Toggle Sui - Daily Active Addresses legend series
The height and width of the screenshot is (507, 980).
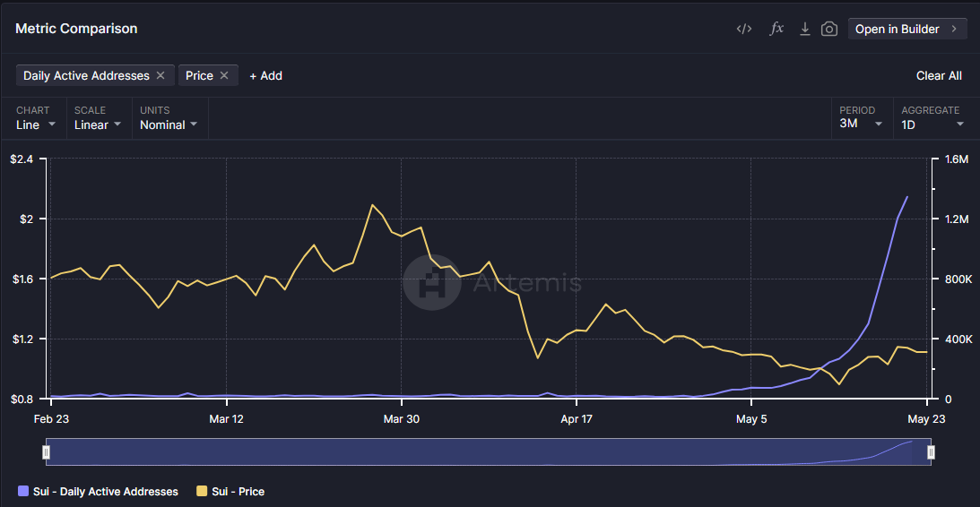pyautogui.click(x=99, y=492)
